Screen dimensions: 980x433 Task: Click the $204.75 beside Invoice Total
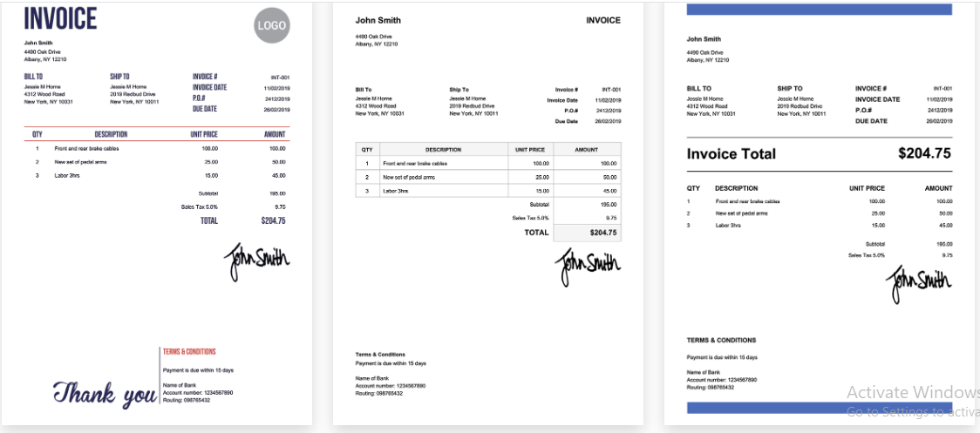(x=925, y=153)
